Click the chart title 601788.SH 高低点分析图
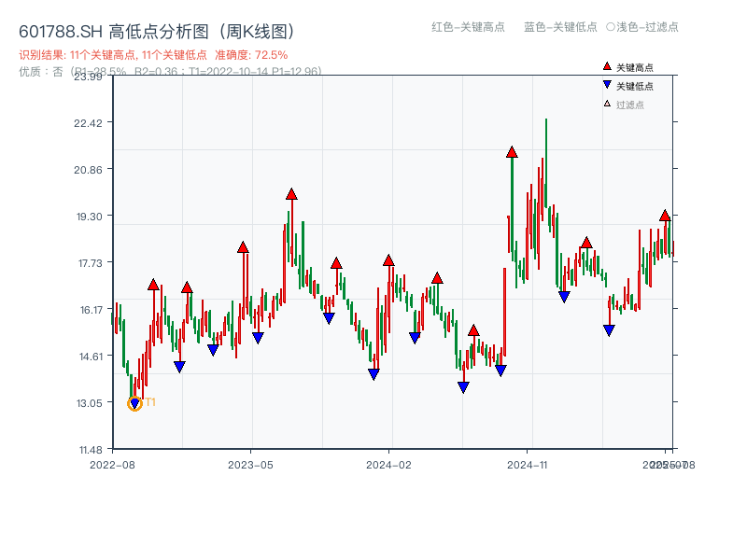The height and width of the screenshot is (560, 747). tap(154, 29)
